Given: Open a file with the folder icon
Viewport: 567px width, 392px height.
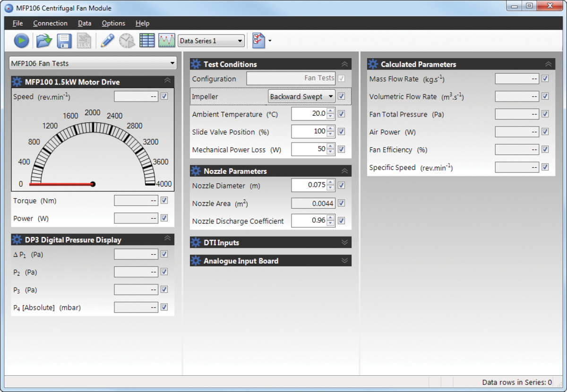Looking at the screenshot, I should (x=44, y=41).
